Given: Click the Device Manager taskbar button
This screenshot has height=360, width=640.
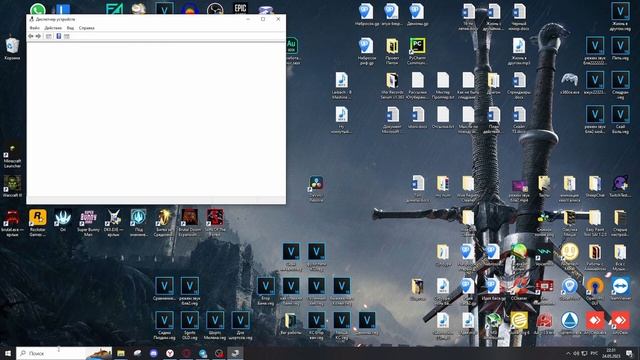Looking at the screenshot, I should 235,353.
